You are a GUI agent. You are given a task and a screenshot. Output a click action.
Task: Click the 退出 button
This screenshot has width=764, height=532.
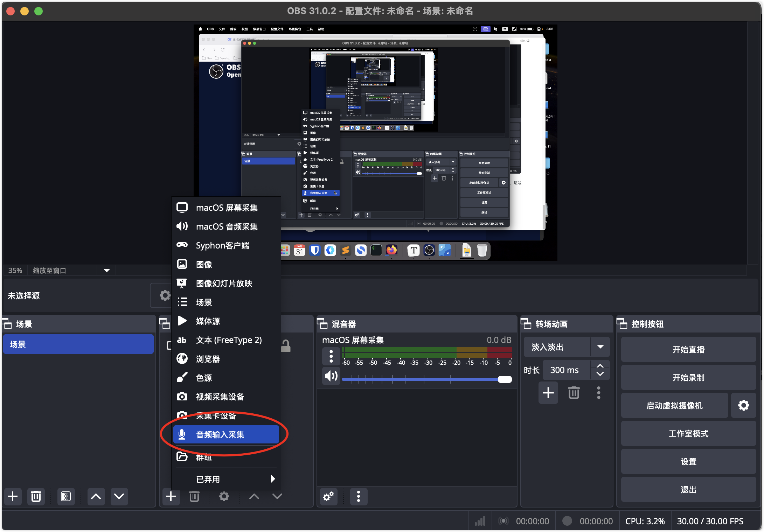(688, 489)
